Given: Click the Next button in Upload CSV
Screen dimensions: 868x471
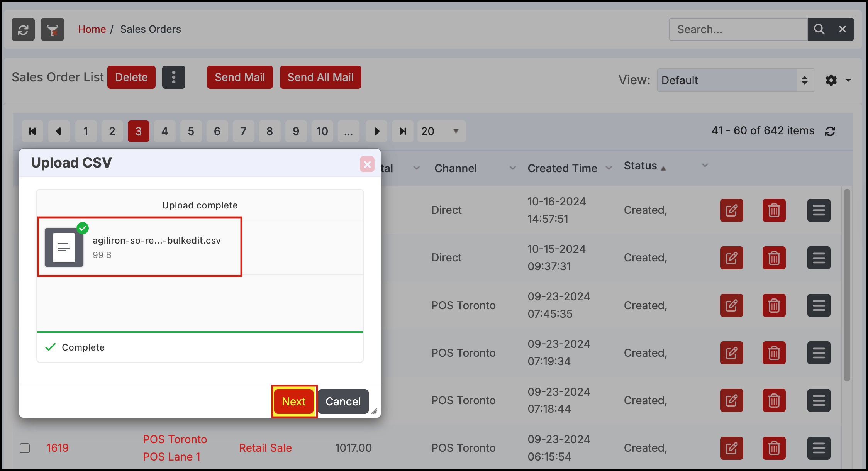Looking at the screenshot, I should [x=294, y=402].
